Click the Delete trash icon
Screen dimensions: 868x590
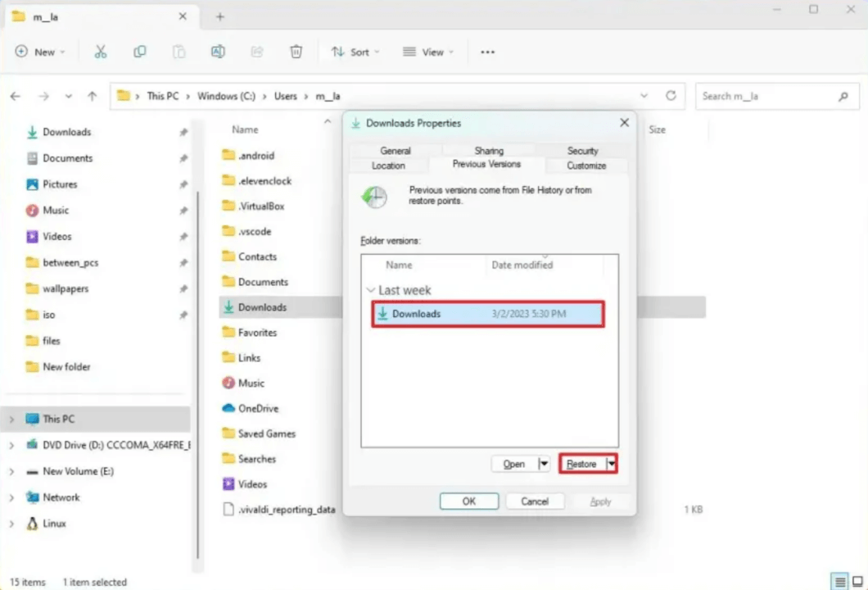(296, 52)
